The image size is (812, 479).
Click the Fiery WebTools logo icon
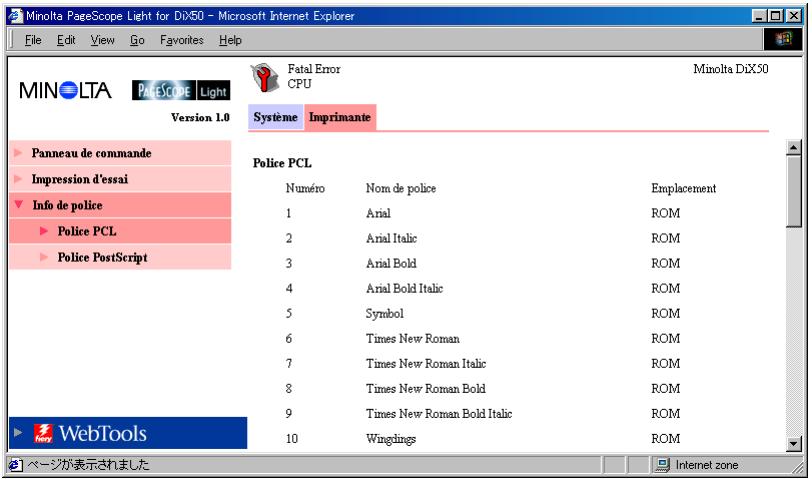pyautogui.click(x=44, y=433)
